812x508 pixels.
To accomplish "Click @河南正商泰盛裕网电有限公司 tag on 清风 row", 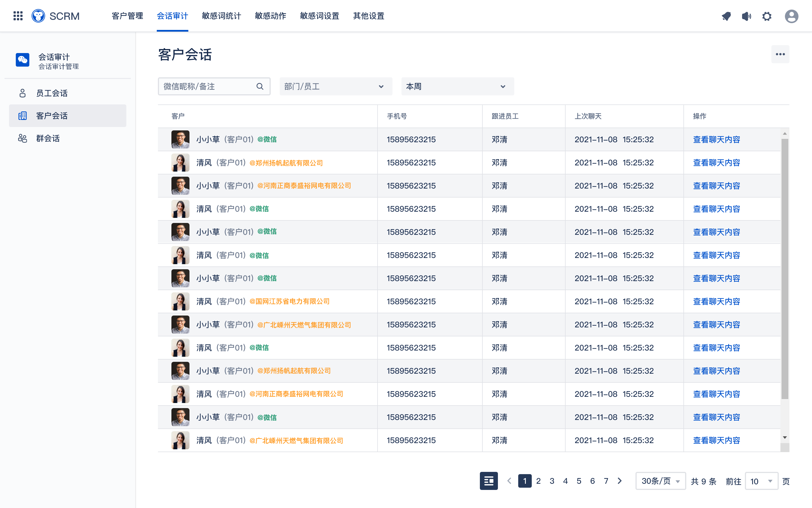I will (x=296, y=394).
